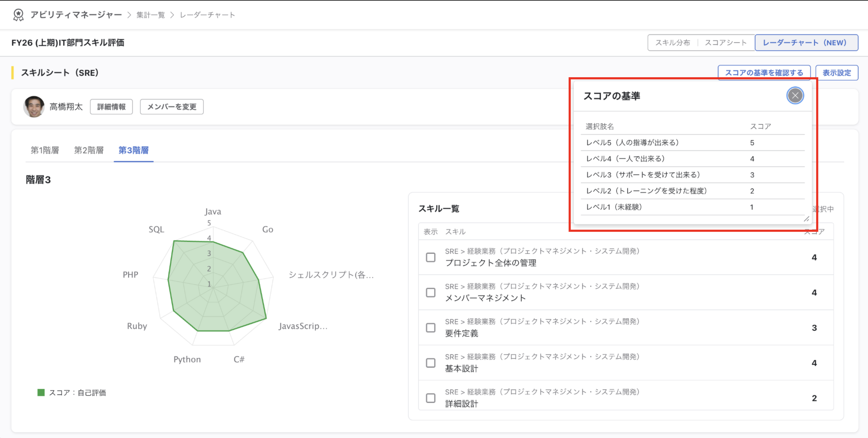Viewport: 868px width, 438px height.
Task: Select the 第3階層 tab
Action: [133, 150]
